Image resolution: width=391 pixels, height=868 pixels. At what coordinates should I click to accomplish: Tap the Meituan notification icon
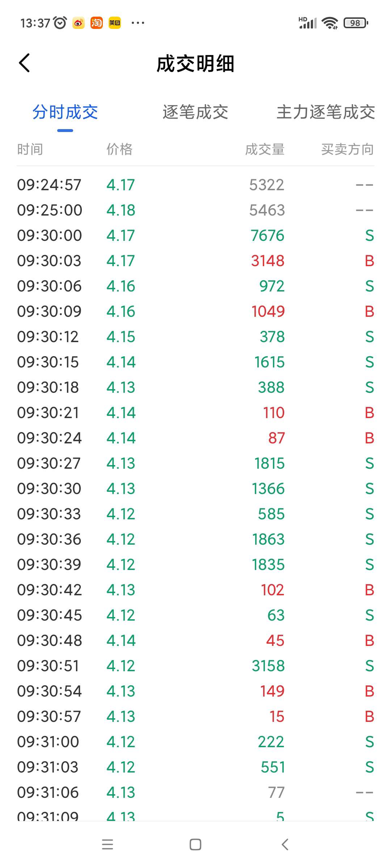pos(115,23)
